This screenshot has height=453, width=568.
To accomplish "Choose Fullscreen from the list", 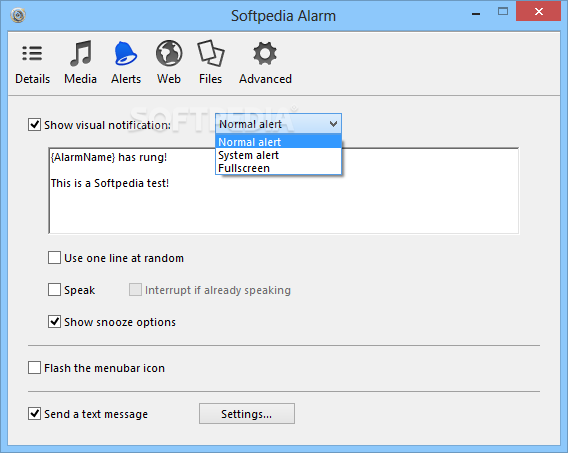I will point(278,168).
